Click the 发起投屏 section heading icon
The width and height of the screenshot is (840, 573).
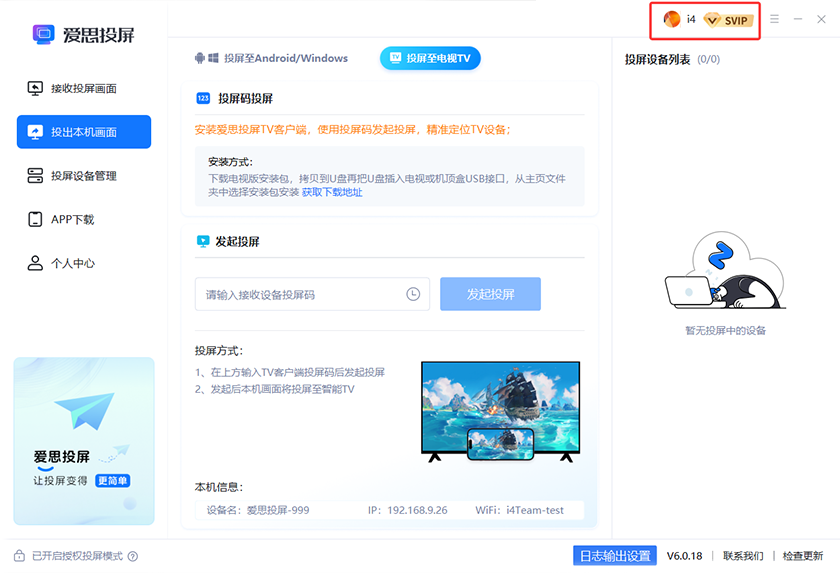203,242
